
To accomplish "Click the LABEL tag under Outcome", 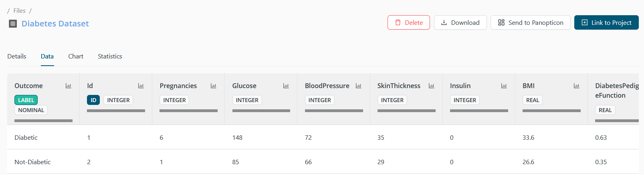I will click(26, 100).
